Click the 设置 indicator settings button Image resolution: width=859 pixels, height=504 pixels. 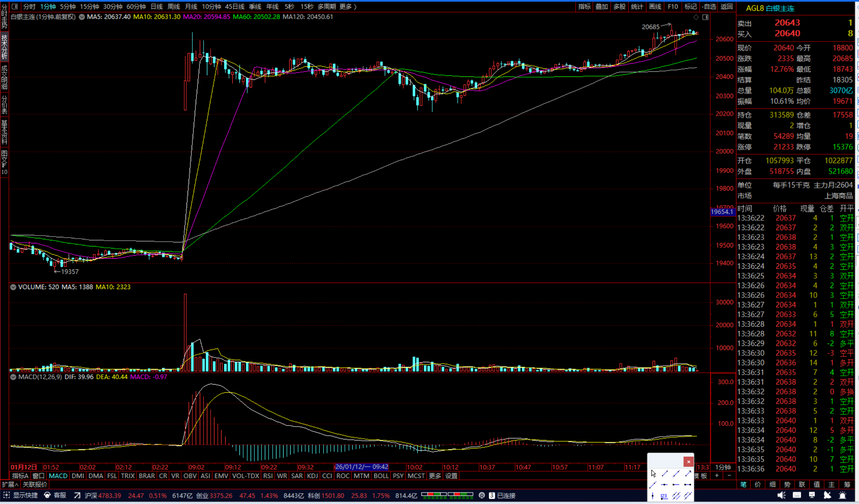coord(451,476)
